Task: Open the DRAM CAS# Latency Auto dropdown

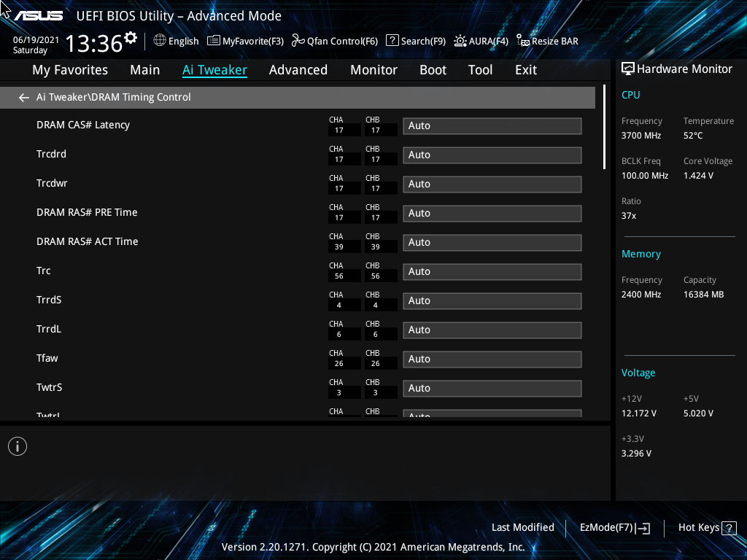Action: tap(492, 125)
